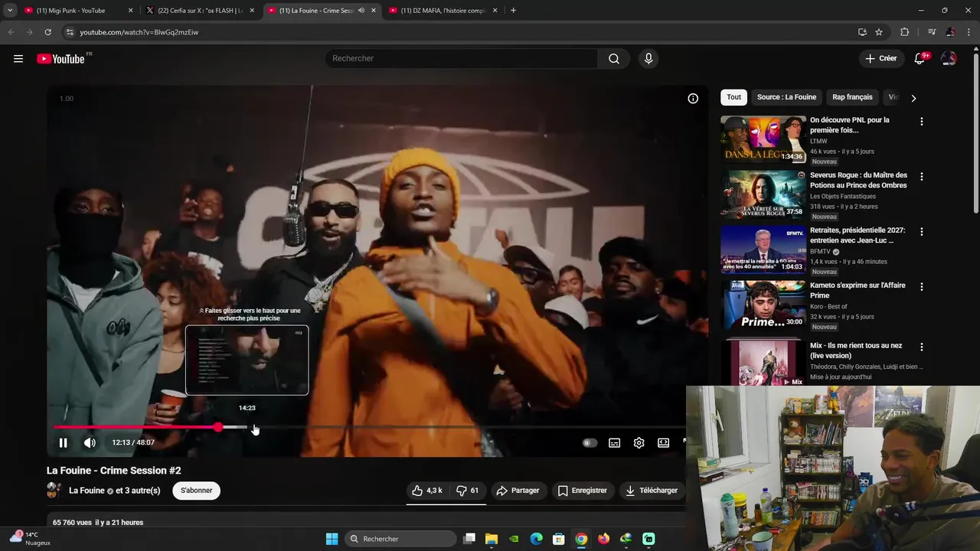This screenshot has width=980, height=551.
Task: Like the video with thumbs up
Action: (x=426, y=491)
